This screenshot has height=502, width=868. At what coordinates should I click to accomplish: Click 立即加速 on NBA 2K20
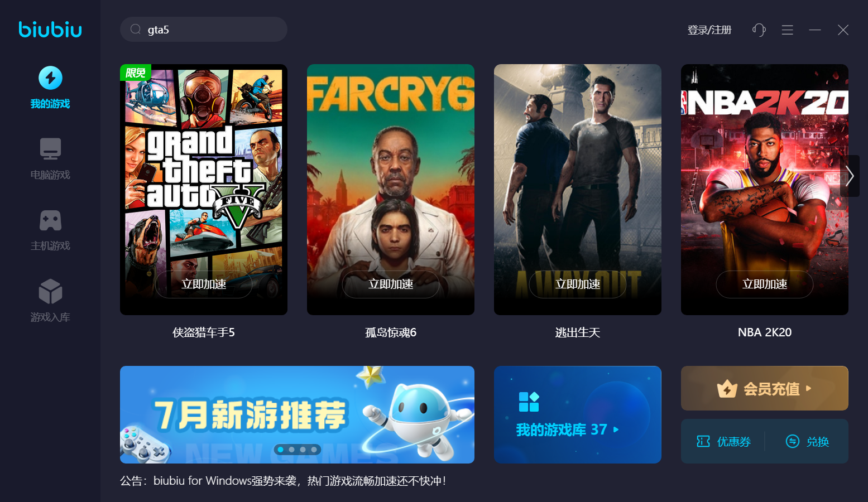765,284
